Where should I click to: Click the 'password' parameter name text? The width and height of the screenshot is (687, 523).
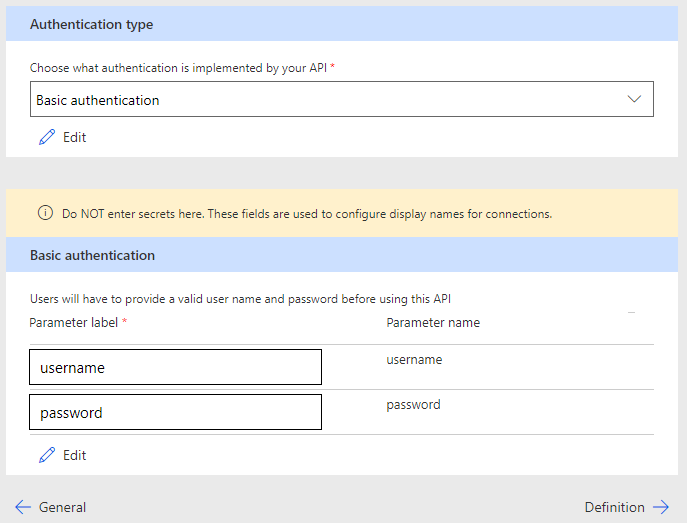[413, 405]
